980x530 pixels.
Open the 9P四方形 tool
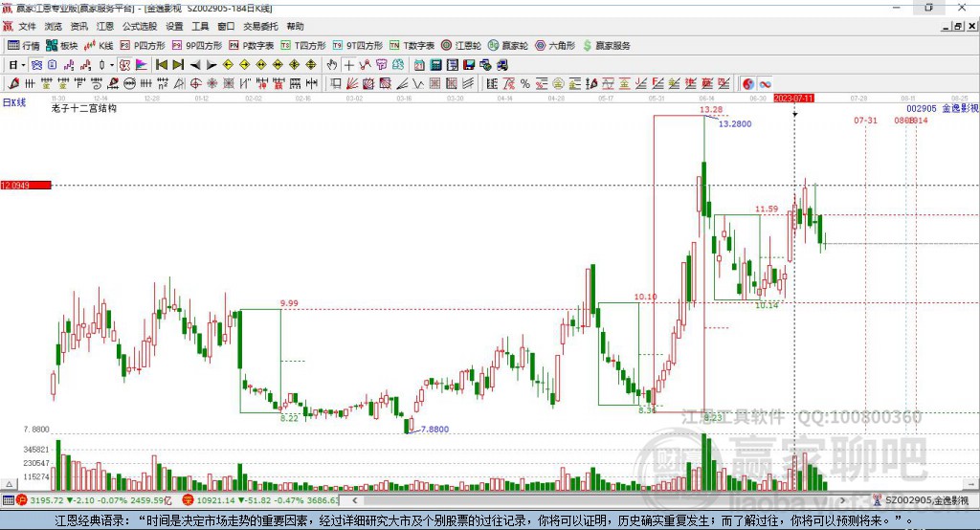(197, 46)
